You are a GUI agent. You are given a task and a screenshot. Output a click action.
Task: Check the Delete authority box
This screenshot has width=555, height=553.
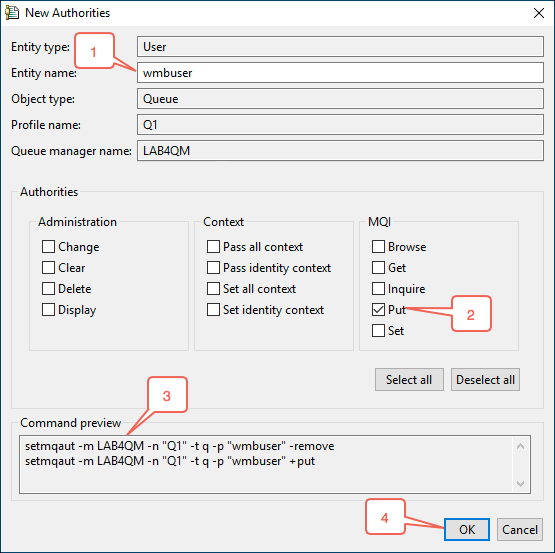tap(48, 289)
